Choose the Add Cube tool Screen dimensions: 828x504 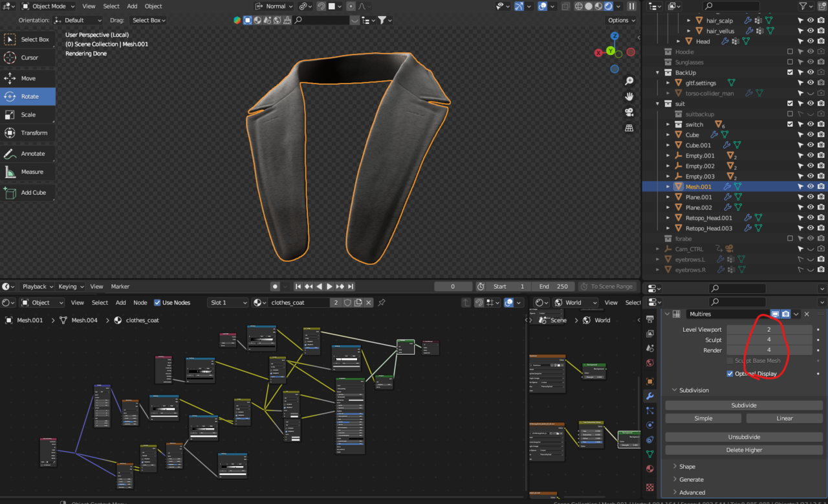coord(28,193)
